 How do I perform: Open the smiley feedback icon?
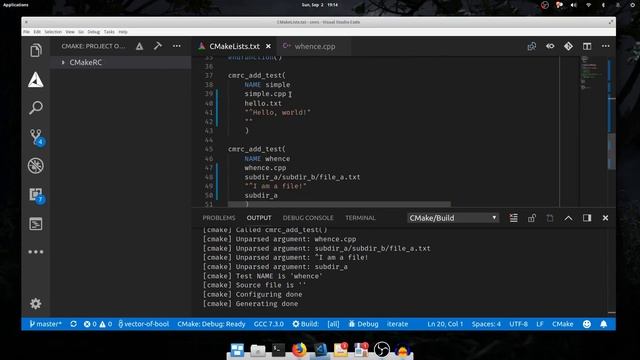click(587, 324)
